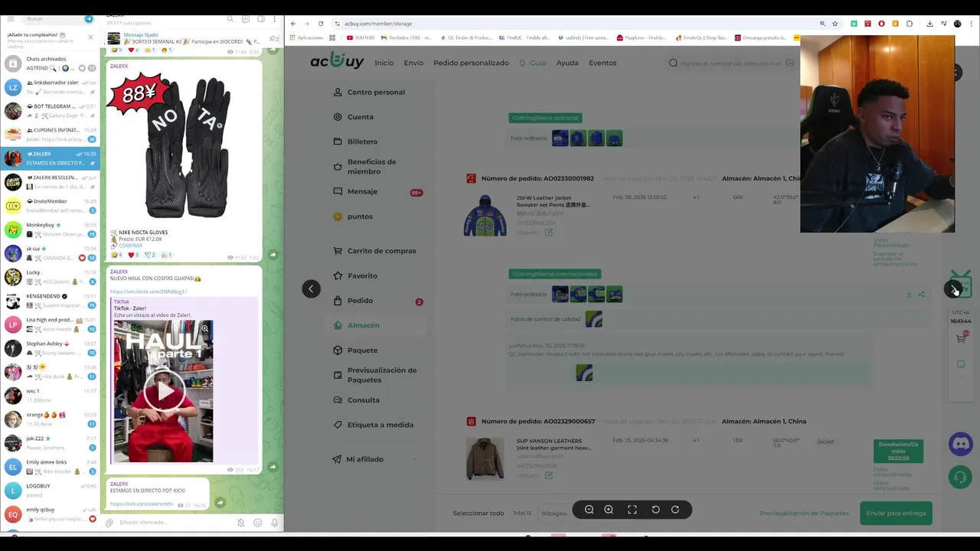Open emoji picker in Telegram bottom bar
The width and height of the screenshot is (980, 551).
pyautogui.click(x=257, y=523)
